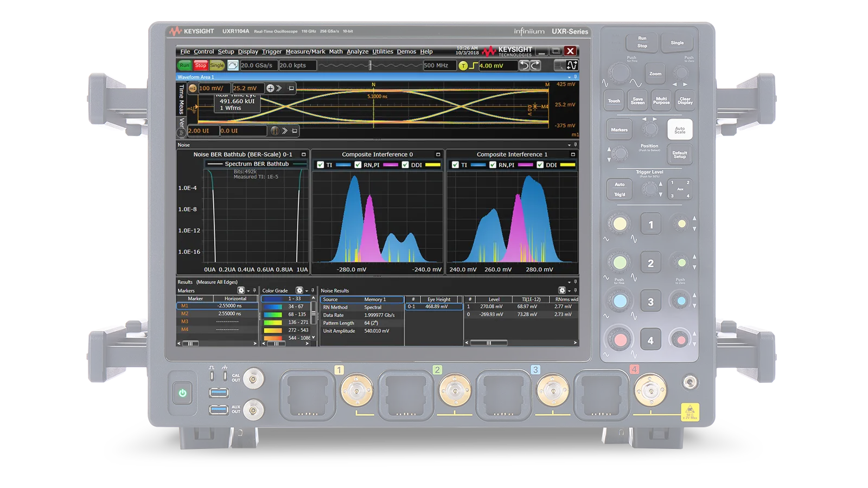This screenshot has height=488, width=868.
Task: Maximize the Composite Interference 1 graph
Action: click(573, 155)
